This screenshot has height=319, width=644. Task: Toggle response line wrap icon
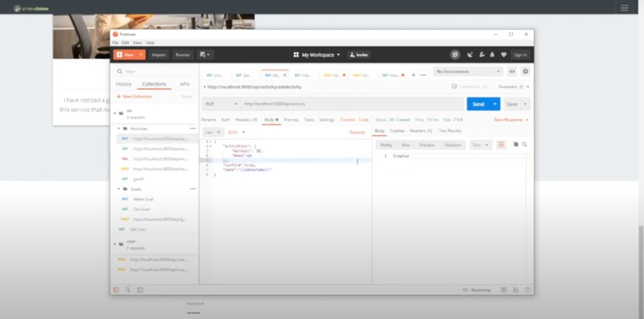pyautogui.click(x=501, y=145)
